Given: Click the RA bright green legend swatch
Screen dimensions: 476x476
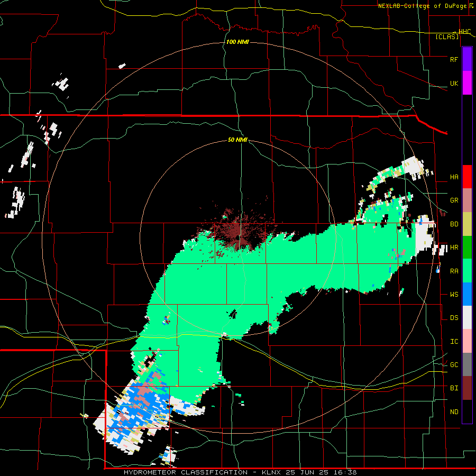Looking at the screenshot, I should coord(467,271).
